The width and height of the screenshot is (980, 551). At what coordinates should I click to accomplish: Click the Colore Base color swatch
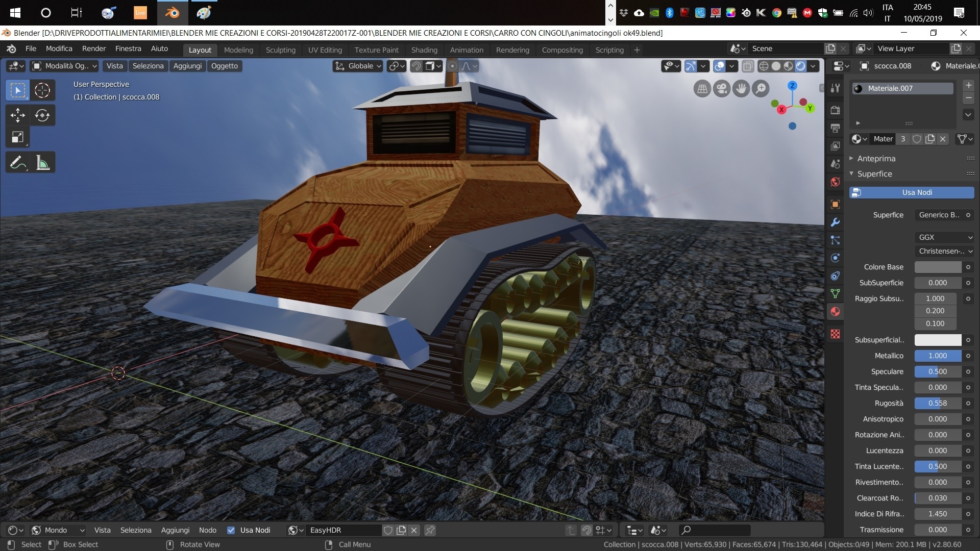938,267
